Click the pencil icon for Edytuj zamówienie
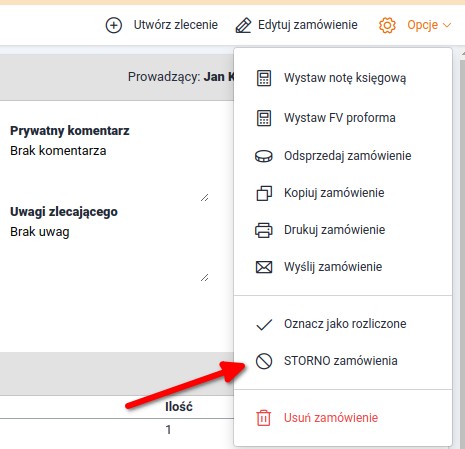Image resolution: width=465 pixels, height=449 pixels. [x=243, y=26]
